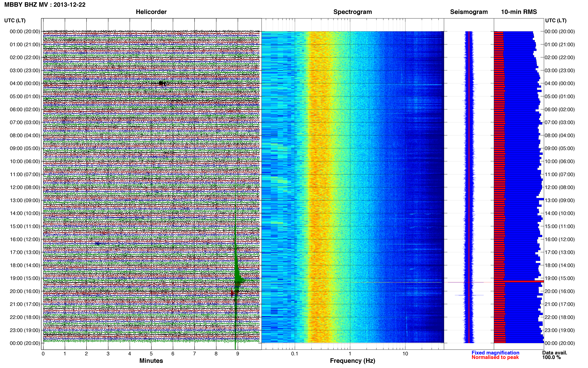The height and width of the screenshot is (368, 588).
Task: Click the '10' frequency axis tick label
Action: pos(405,354)
